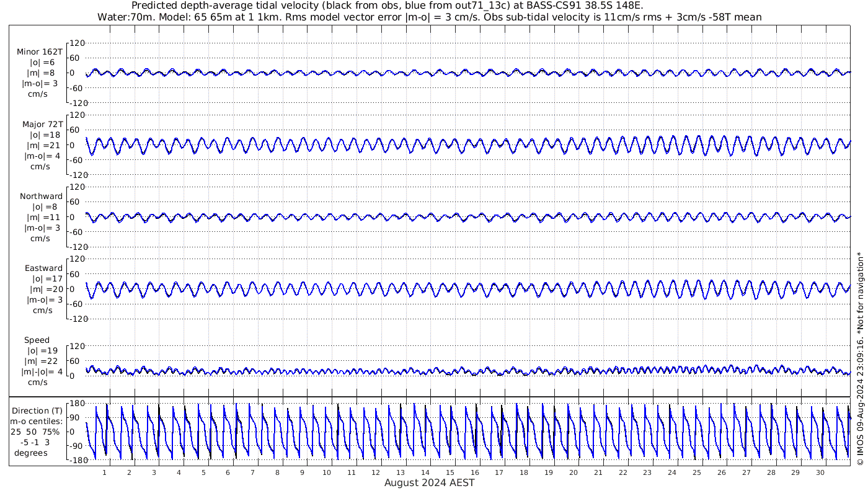
Task: Click the day 1 tick label on the x-axis
Action: pyautogui.click(x=105, y=472)
